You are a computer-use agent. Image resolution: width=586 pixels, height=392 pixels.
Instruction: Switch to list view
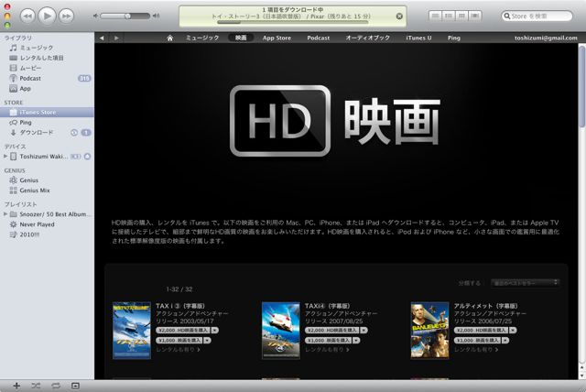435,16
